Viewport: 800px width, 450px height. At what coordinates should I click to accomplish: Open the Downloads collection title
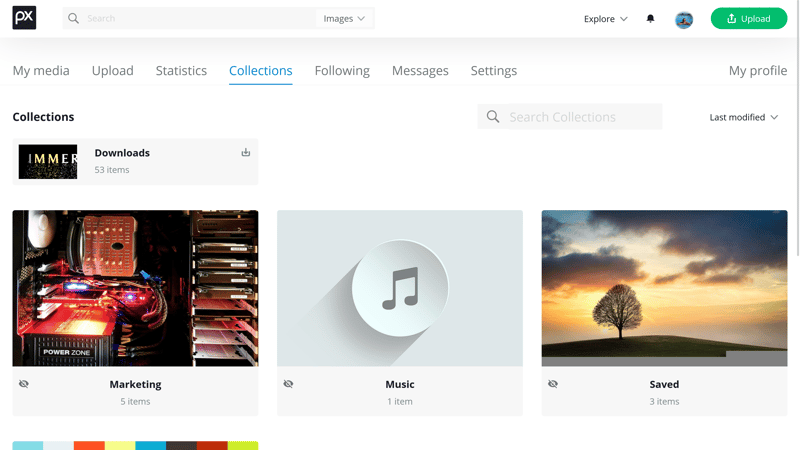(122, 153)
